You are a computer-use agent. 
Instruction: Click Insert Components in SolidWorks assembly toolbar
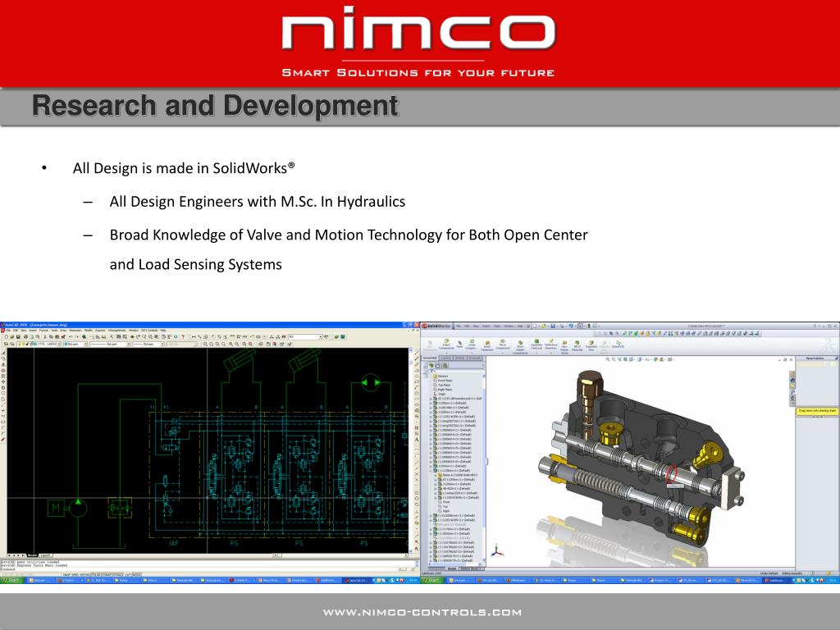point(446,345)
